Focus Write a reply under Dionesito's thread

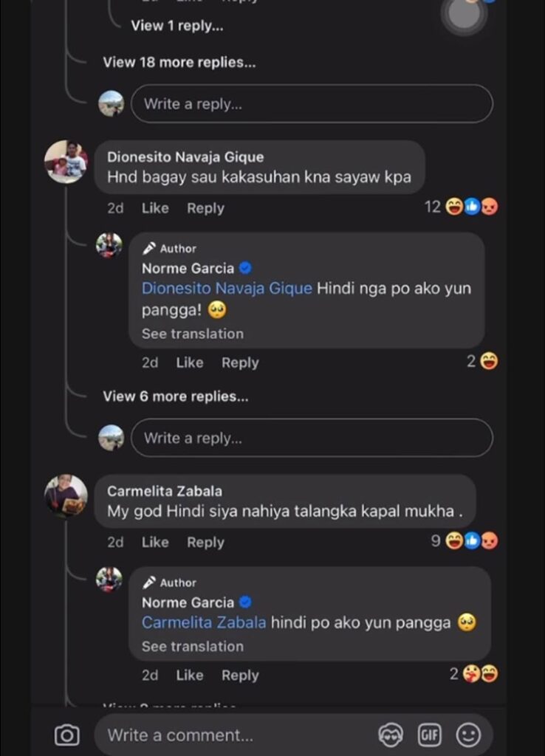312,438
